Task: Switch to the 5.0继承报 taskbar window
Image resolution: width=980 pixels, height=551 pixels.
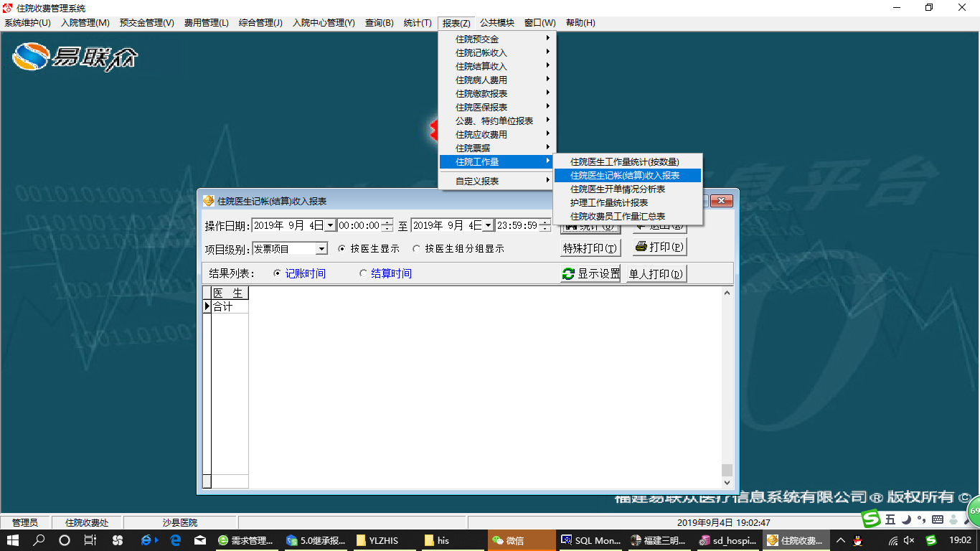Action: pos(316,540)
